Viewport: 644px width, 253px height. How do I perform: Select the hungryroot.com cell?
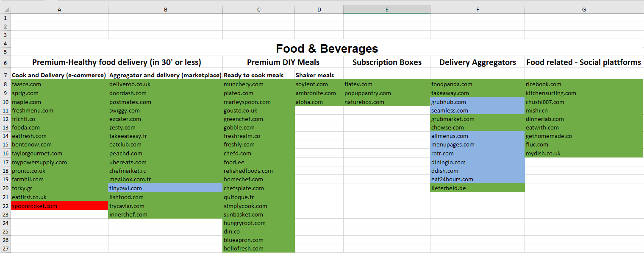tap(258, 223)
